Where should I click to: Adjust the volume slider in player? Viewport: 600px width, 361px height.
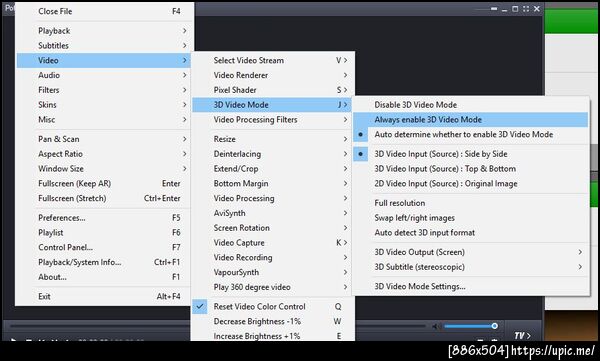click(x=471, y=326)
